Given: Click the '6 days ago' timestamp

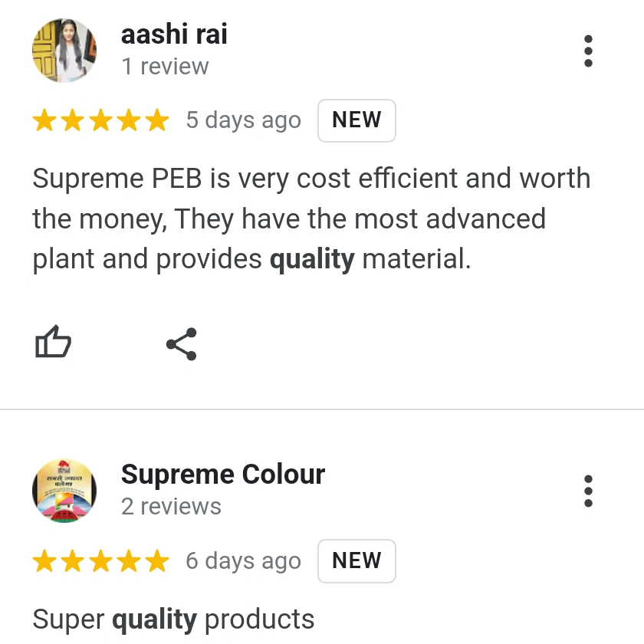Looking at the screenshot, I should click(x=244, y=560).
